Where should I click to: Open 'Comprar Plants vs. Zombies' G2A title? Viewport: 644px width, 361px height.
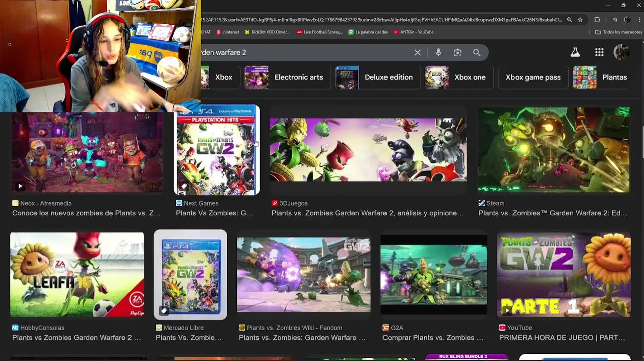tap(433, 338)
